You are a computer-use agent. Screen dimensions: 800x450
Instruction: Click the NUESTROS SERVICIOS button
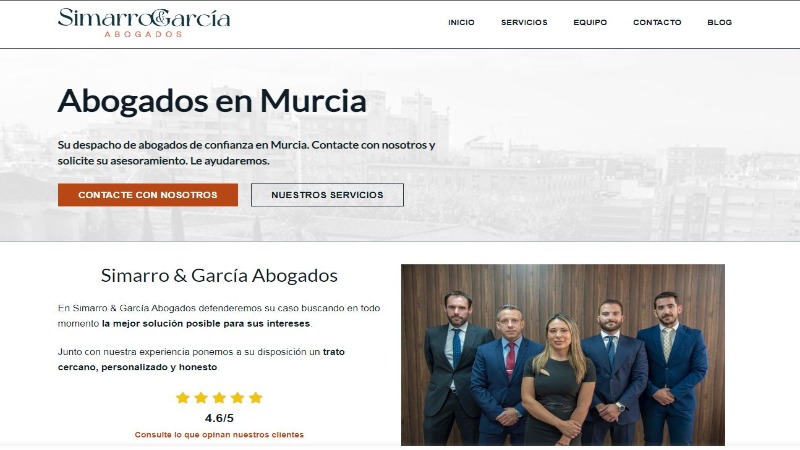(x=327, y=195)
